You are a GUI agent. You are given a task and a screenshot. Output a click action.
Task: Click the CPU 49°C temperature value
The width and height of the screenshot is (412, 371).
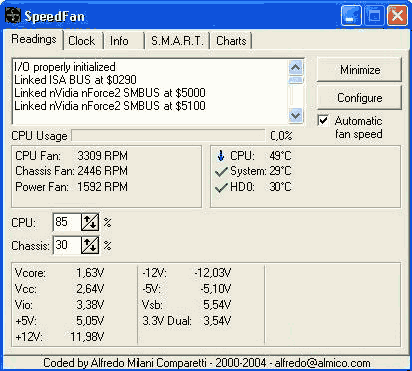pyautogui.click(x=280, y=156)
